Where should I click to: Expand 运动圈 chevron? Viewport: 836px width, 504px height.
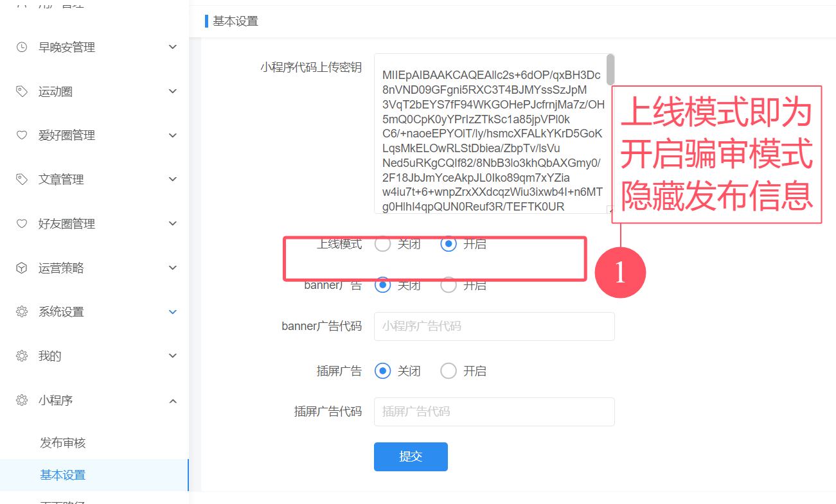click(172, 91)
